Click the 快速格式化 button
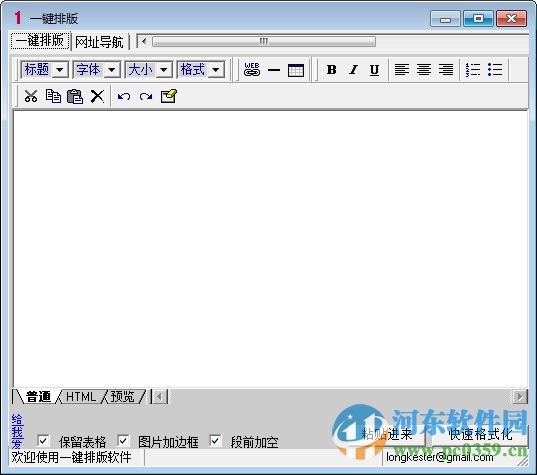 click(479, 434)
